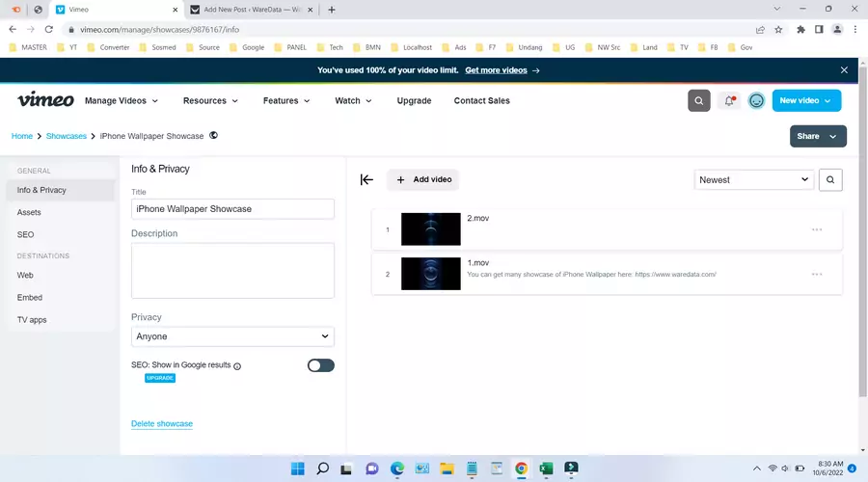Image resolution: width=868 pixels, height=482 pixels.
Task: Click the share page icon in the address bar
Action: 760,29
